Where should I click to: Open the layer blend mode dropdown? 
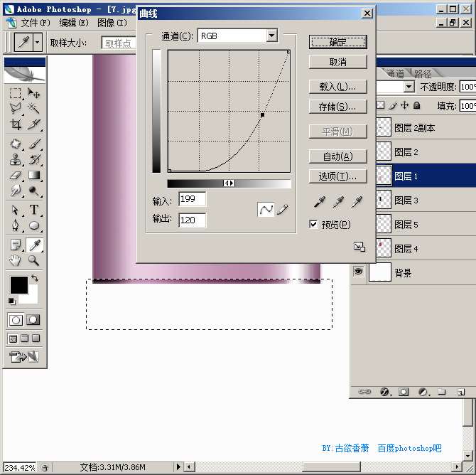tap(409, 87)
